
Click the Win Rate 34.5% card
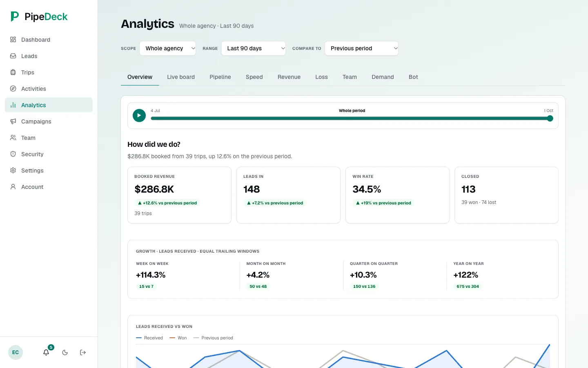click(397, 195)
